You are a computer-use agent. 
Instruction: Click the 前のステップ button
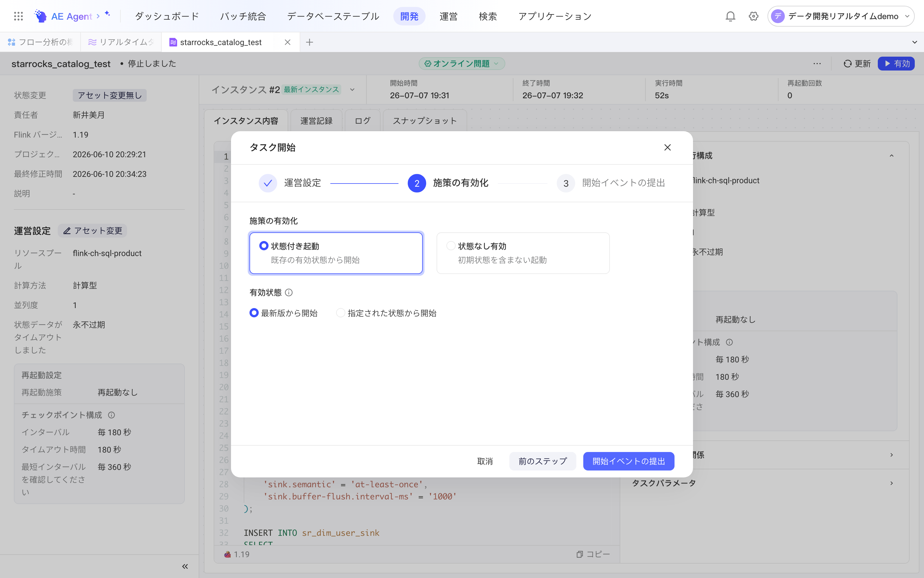tap(543, 461)
